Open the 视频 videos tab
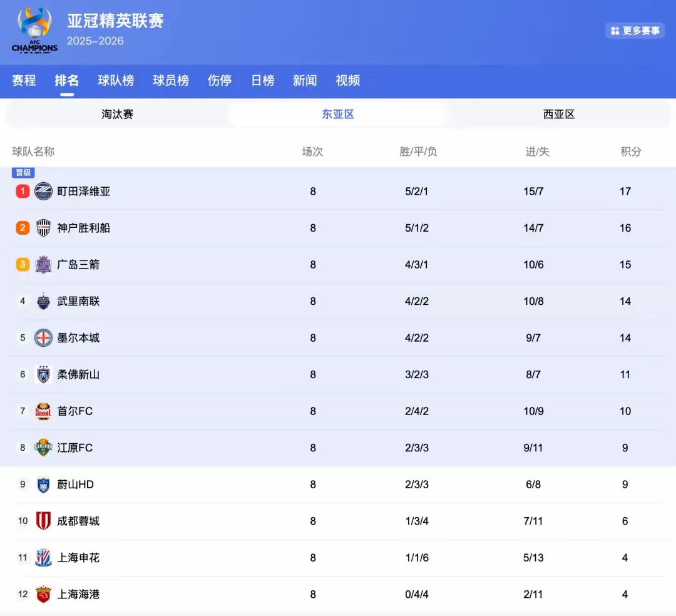Viewport: 676px width, 616px height. click(x=348, y=80)
